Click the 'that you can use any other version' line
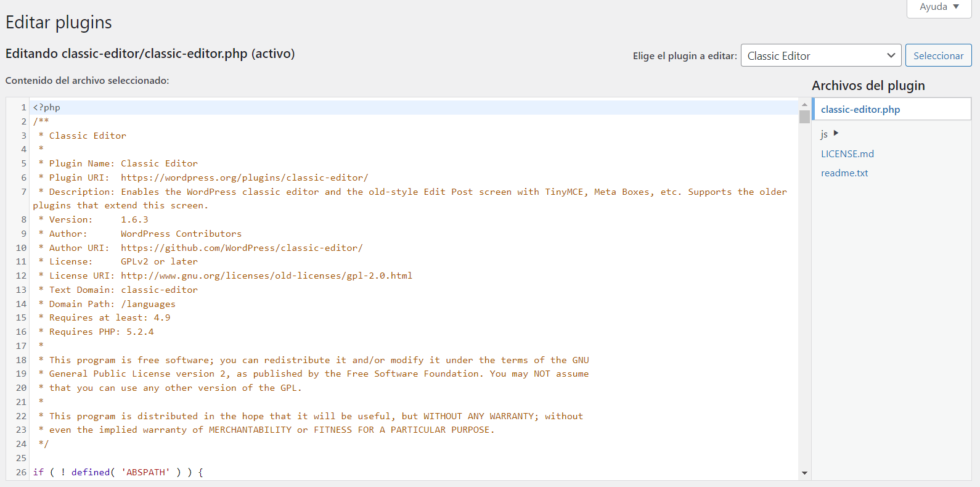The height and width of the screenshot is (487, 980). coord(170,388)
